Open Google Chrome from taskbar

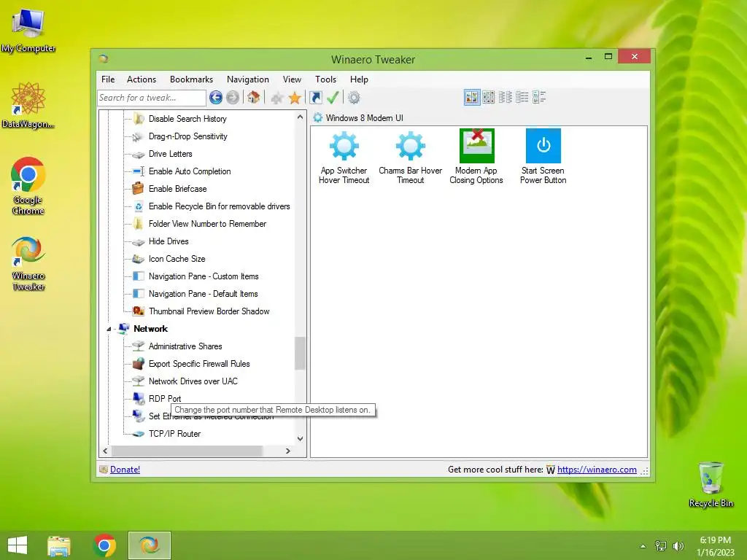tap(105, 545)
